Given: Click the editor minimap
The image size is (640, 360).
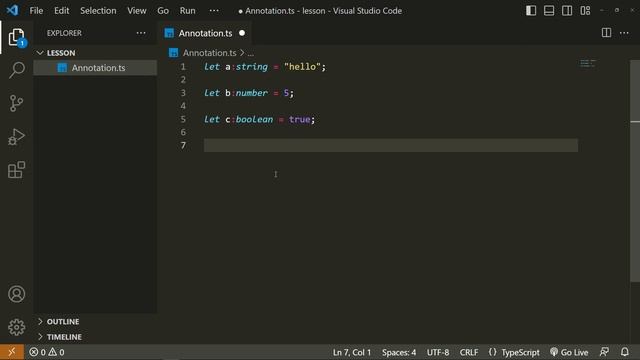Looking at the screenshot, I should (588, 63).
